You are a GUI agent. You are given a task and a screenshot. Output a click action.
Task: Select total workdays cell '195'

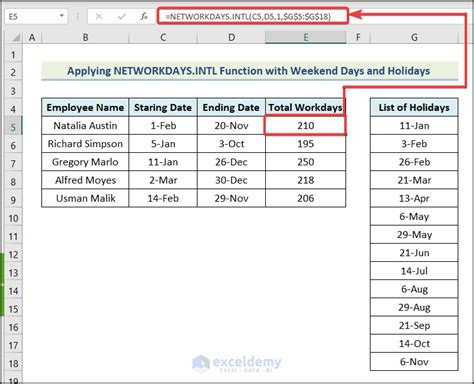click(306, 144)
